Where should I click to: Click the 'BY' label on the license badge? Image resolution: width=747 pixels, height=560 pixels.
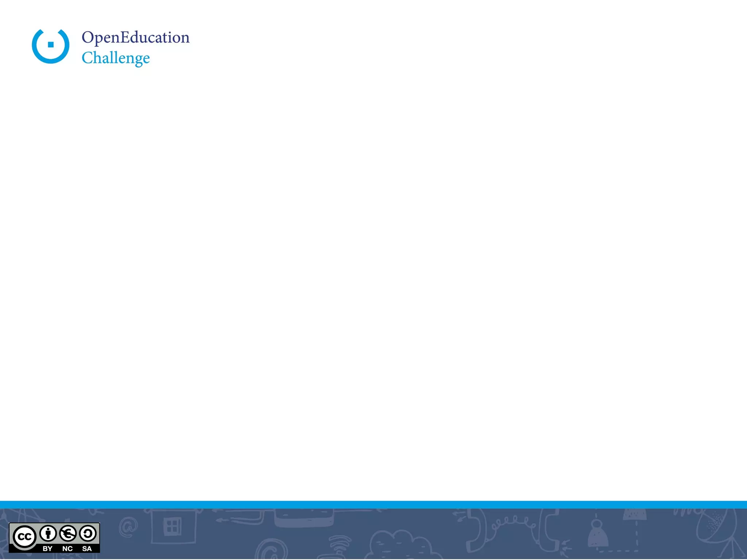[x=47, y=549]
